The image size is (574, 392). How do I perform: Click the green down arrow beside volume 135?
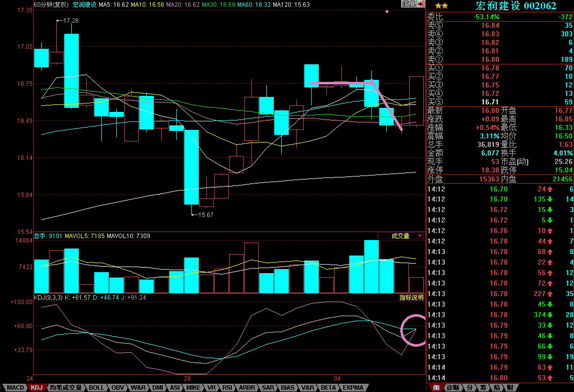tap(550, 199)
